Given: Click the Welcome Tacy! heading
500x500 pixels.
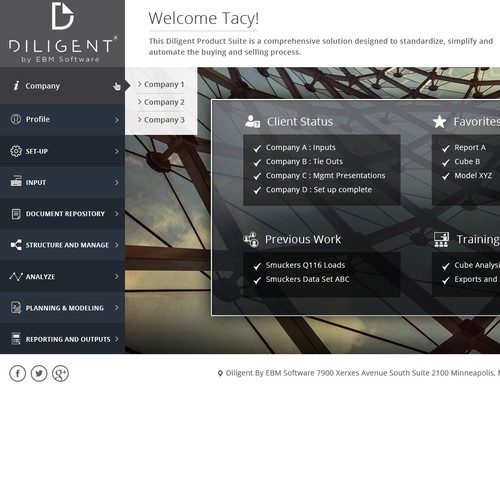Looking at the screenshot, I should 203,19.
